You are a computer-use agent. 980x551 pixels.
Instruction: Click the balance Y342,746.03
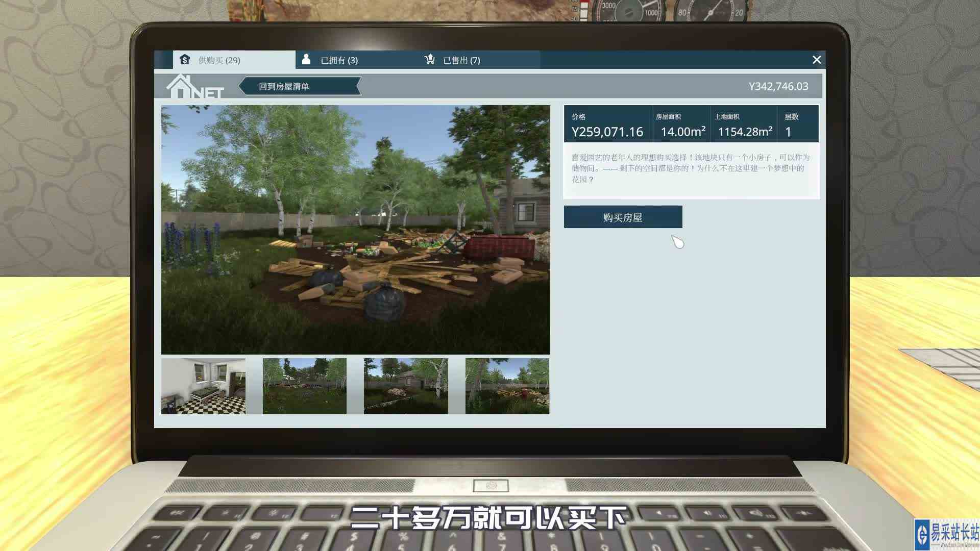tap(778, 86)
